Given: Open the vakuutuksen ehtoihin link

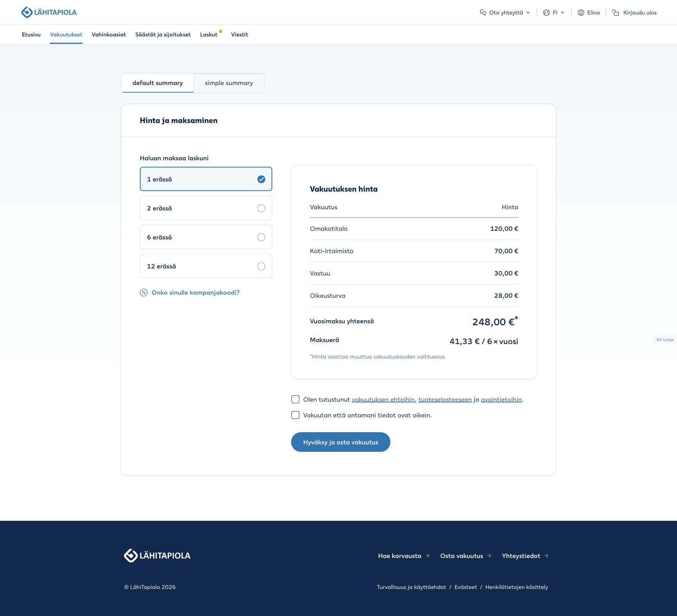Looking at the screenshot, I should (383, 399).
